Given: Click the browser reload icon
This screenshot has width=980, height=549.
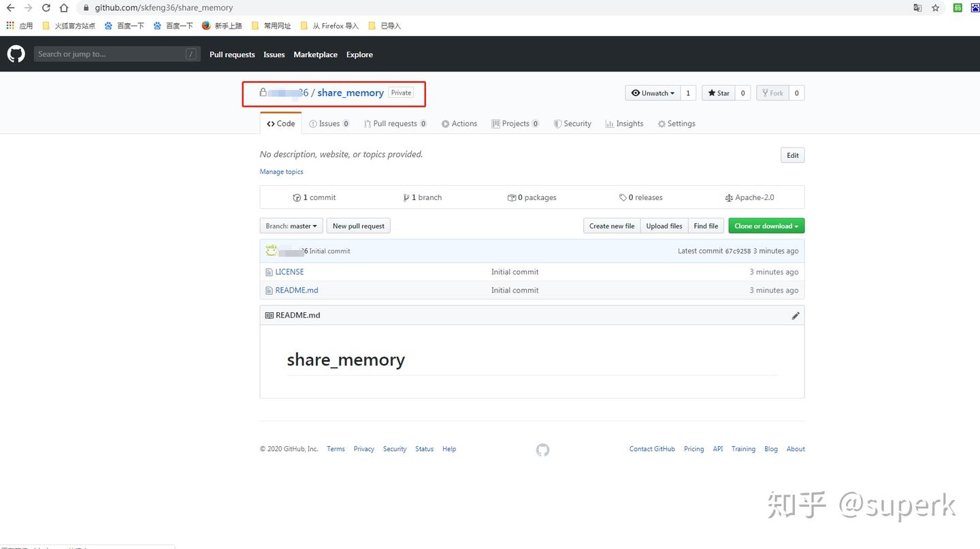Looking at the screenshot, I should [x=46, y=8].
